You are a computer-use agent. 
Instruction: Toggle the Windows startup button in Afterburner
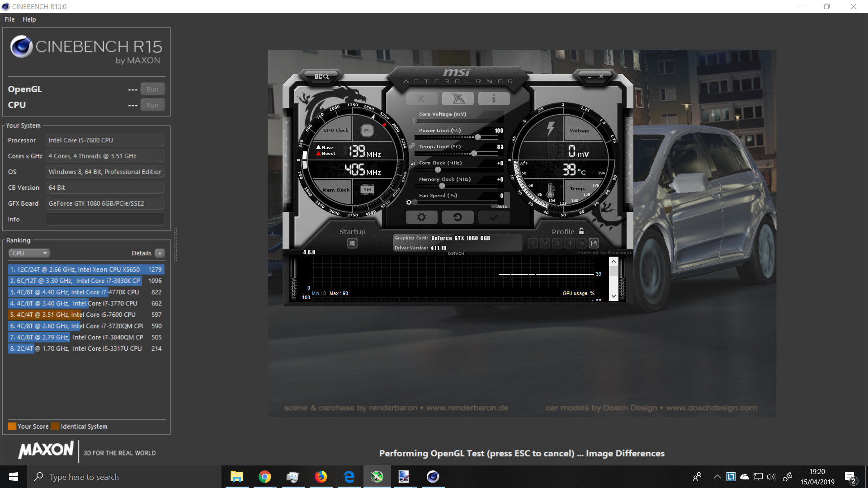pos(352,243)
